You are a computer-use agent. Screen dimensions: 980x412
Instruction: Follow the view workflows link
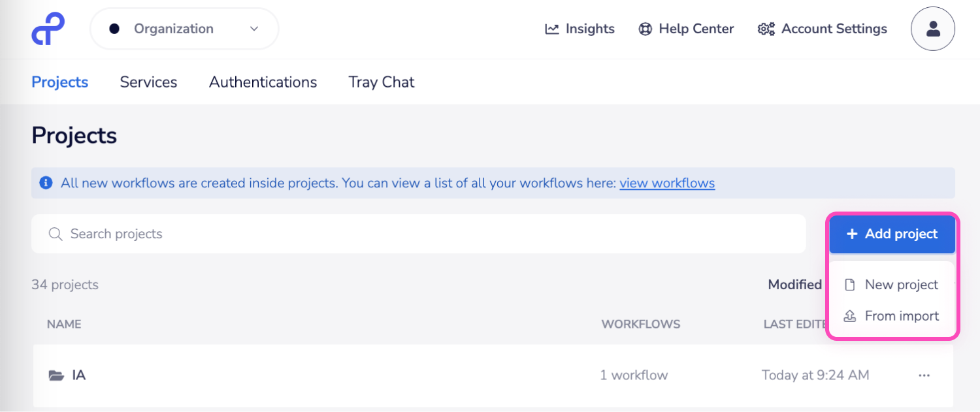point(667,183)
